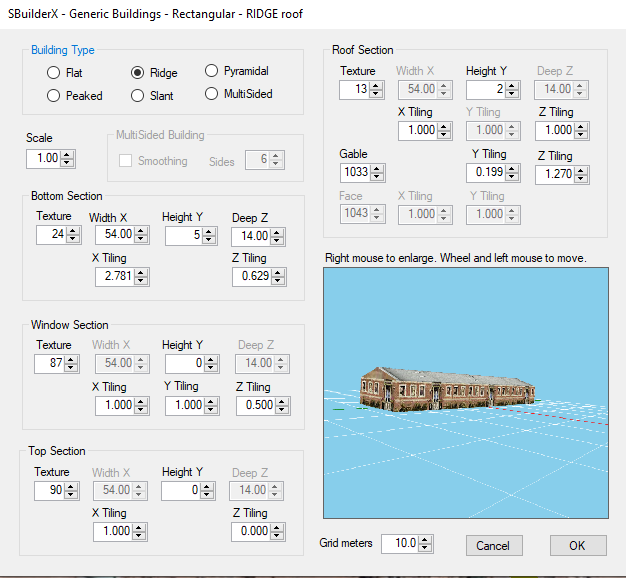Click Bottom Section Deep Z field 14.00

[251, 236]
